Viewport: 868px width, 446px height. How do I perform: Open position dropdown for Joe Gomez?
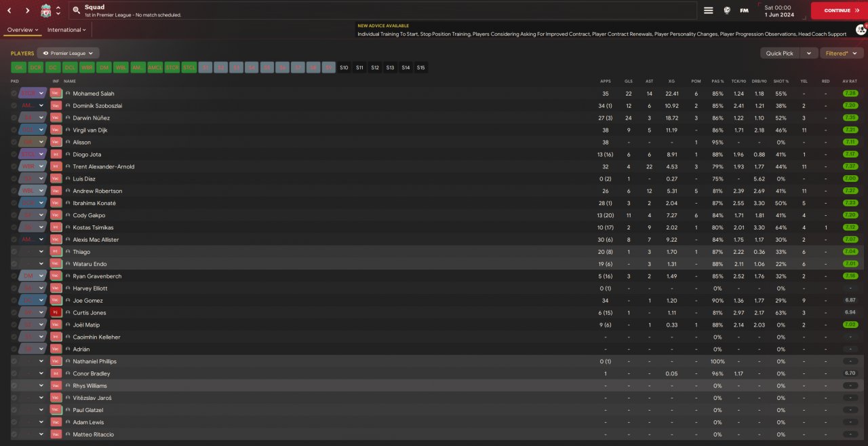[41, 300]
